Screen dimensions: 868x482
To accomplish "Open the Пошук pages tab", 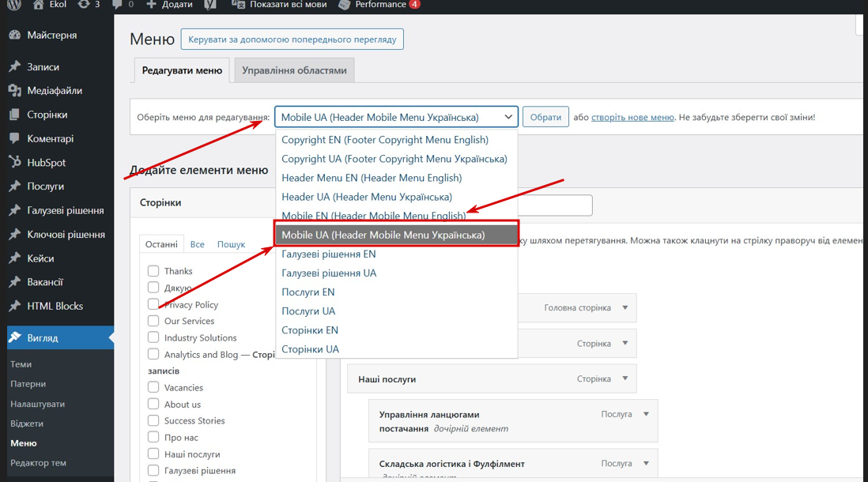I will pos(231,244).
